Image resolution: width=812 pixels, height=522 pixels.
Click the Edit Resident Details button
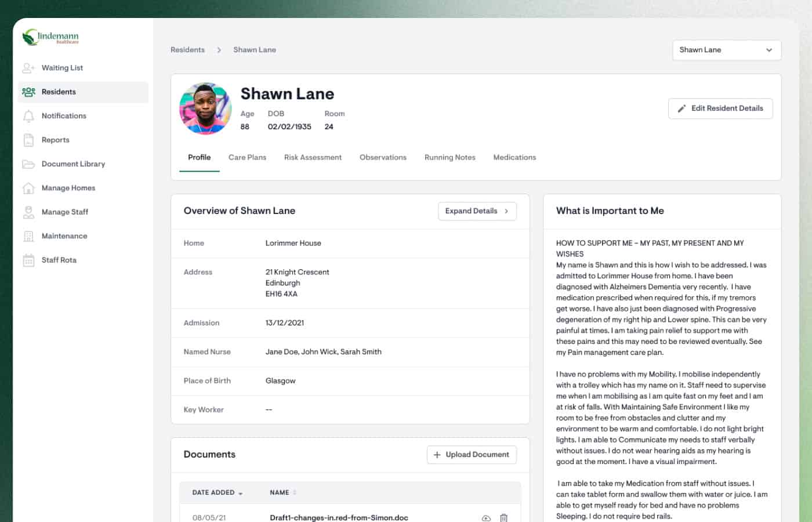coord(720,108)
